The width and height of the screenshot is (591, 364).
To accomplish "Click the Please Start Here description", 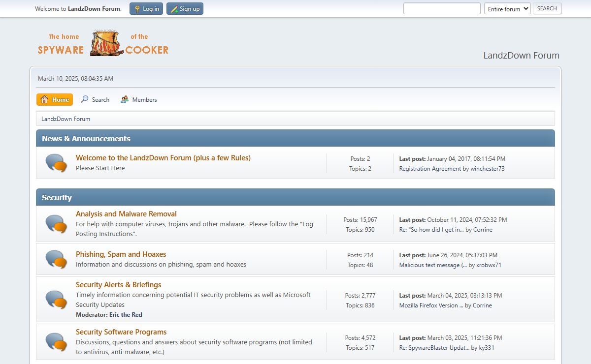I will click(x=100, y=168).
